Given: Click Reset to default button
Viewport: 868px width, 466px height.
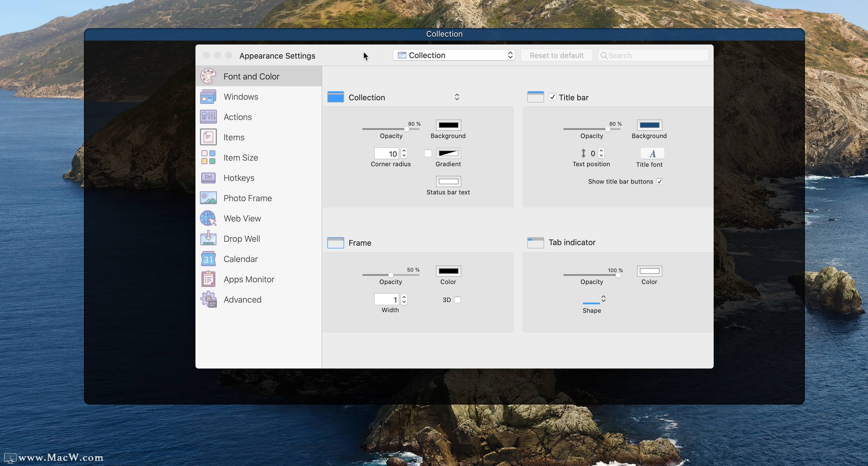Looking at the screenshot, I should click(x=556, y=55).
